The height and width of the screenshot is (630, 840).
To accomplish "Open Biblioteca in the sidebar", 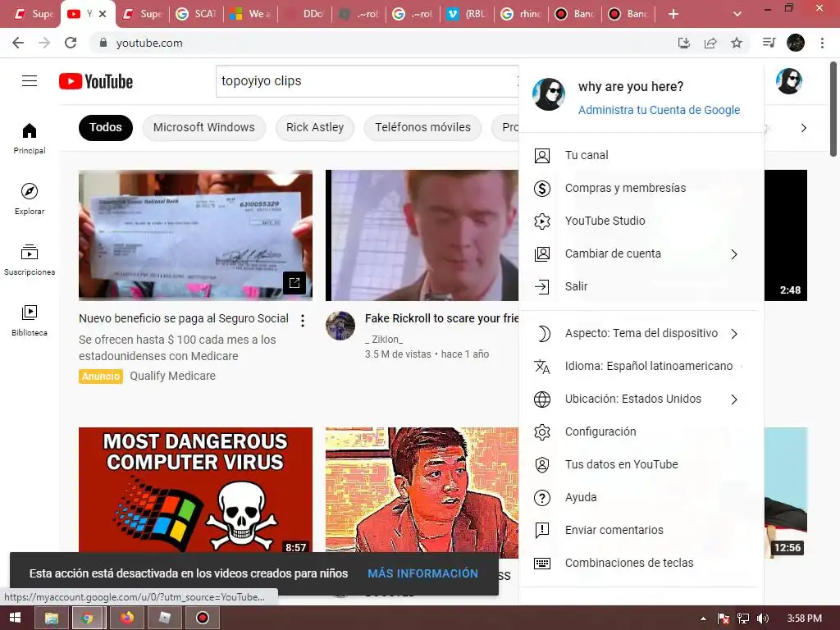I will (30, 320).
